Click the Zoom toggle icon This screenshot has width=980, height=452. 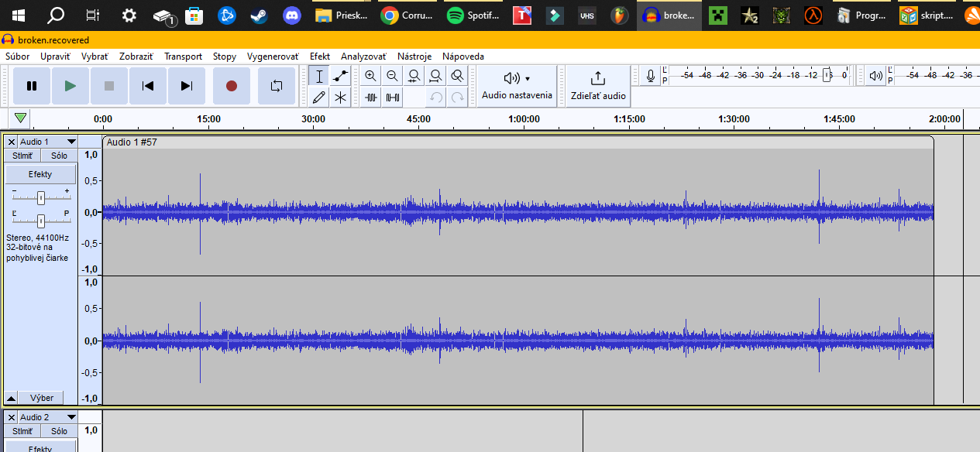click(x=458, y=76)
